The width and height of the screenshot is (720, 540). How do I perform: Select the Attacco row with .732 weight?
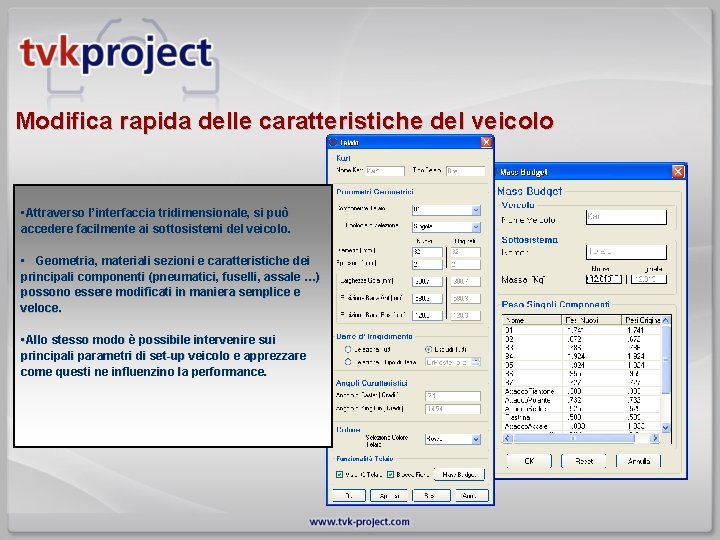click(x=582, y=400)
